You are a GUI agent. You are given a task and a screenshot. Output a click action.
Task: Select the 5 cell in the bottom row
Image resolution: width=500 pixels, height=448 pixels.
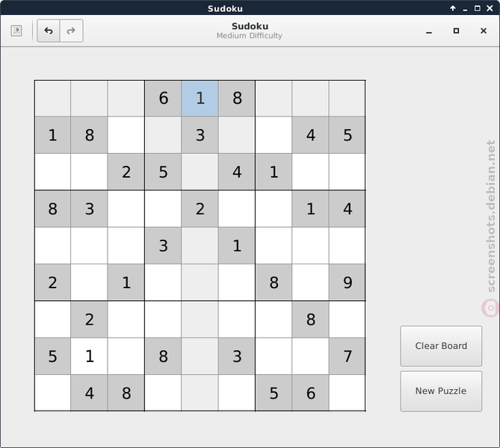tap(274, 393)
